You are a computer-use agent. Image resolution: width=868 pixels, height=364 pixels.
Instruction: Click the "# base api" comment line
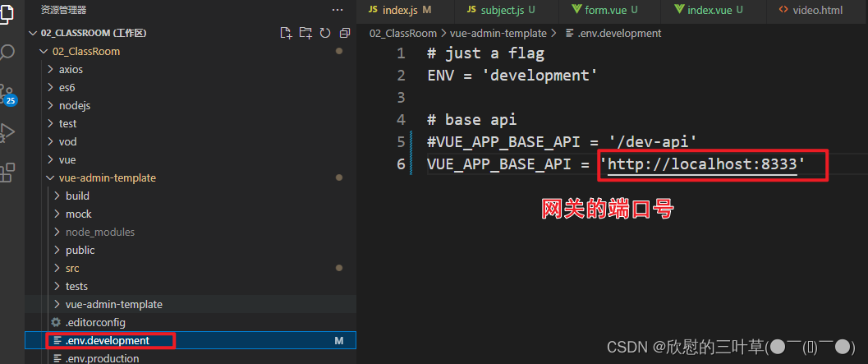(x=471, y=120)
